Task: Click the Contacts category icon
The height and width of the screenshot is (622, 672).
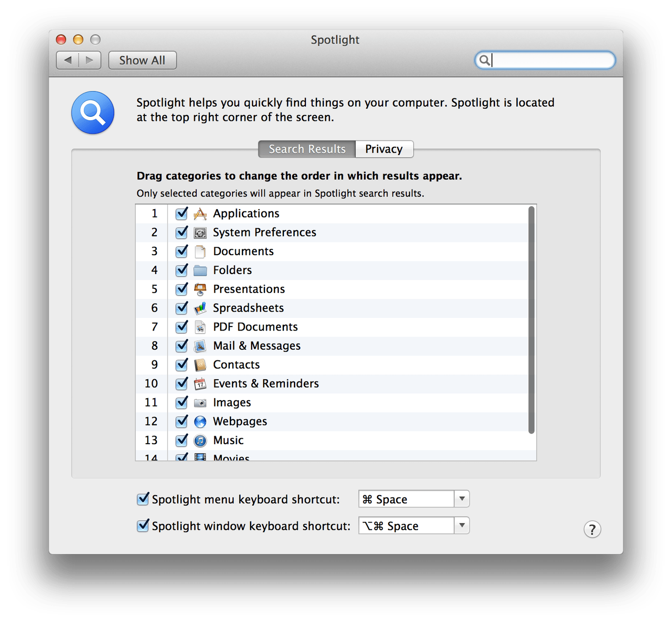Action: point(200,365)
